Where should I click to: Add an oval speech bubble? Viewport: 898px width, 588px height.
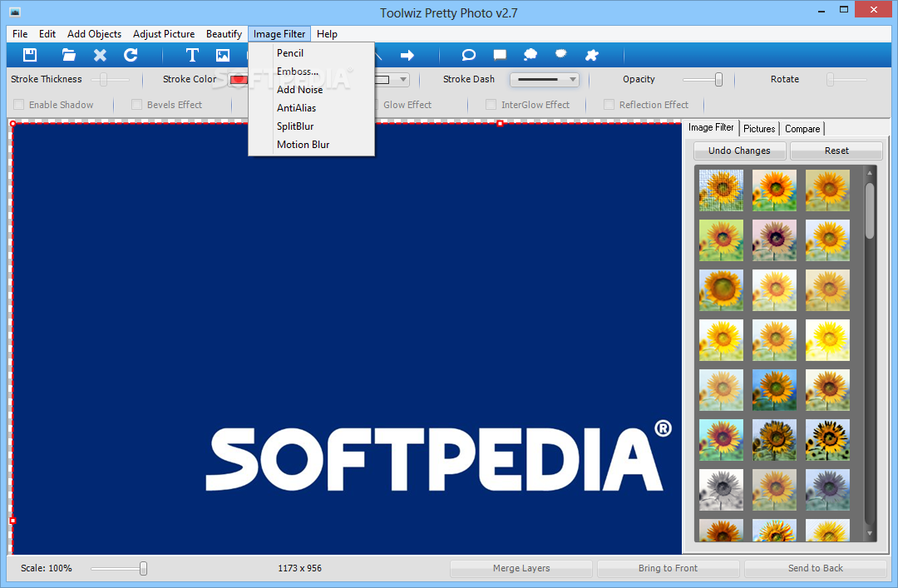pyautogui.click(x=468, y=55)
